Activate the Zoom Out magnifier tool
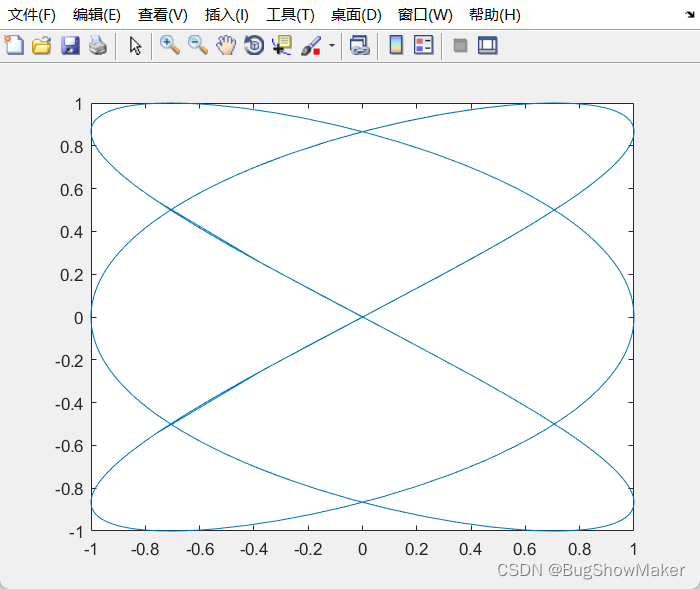700x589 pixels. [x=198, y=45]
